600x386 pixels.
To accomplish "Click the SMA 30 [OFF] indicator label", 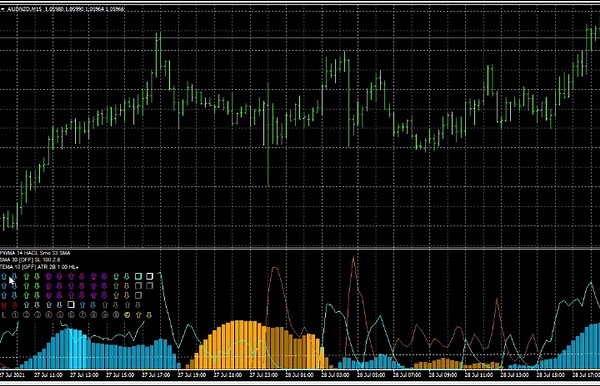I will click(30, 260).
